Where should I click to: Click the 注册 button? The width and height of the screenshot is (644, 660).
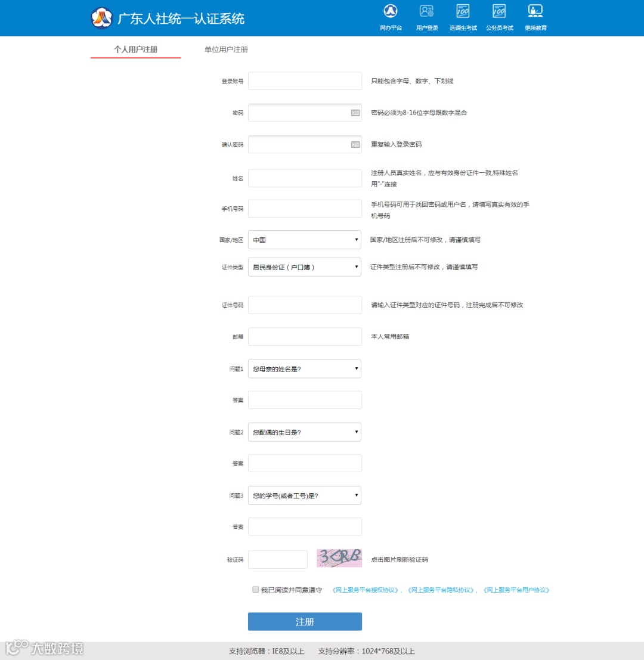point(305,621)
